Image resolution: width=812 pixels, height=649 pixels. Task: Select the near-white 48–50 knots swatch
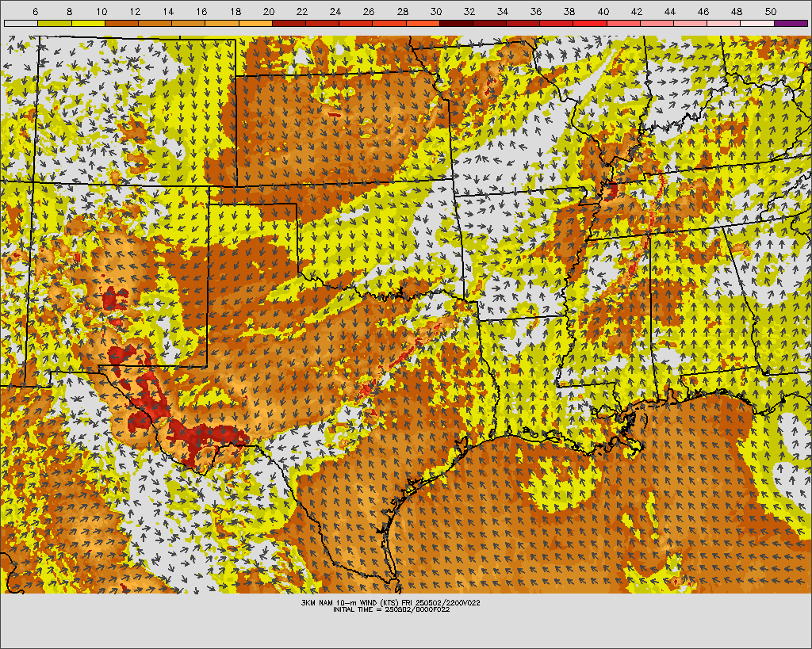coord(757,23)
